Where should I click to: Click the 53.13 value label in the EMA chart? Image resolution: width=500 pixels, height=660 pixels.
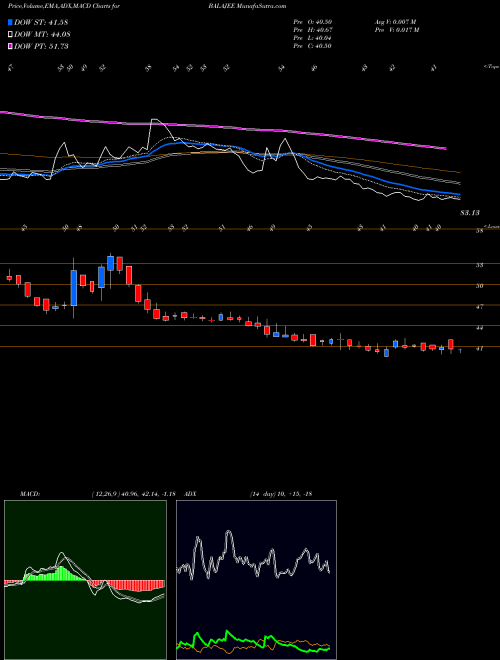470,213
